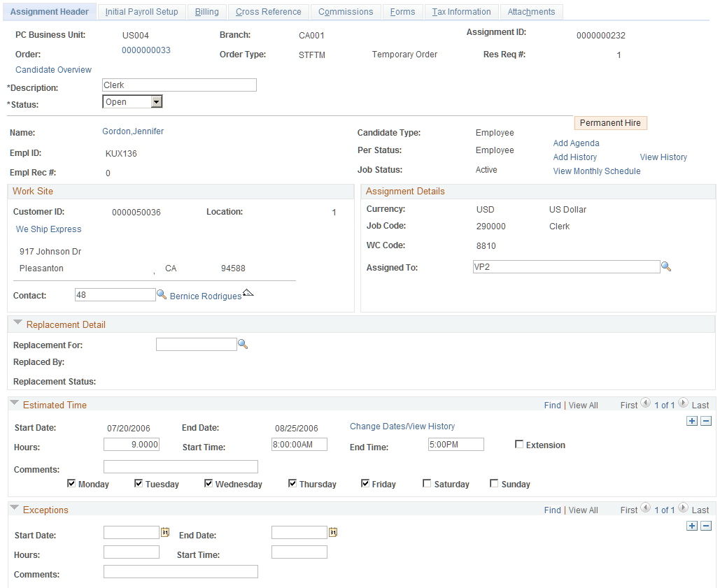The image size is (720, 588).
Task: Open the Assigned To lookup magnifier
Action: point(666,266)
